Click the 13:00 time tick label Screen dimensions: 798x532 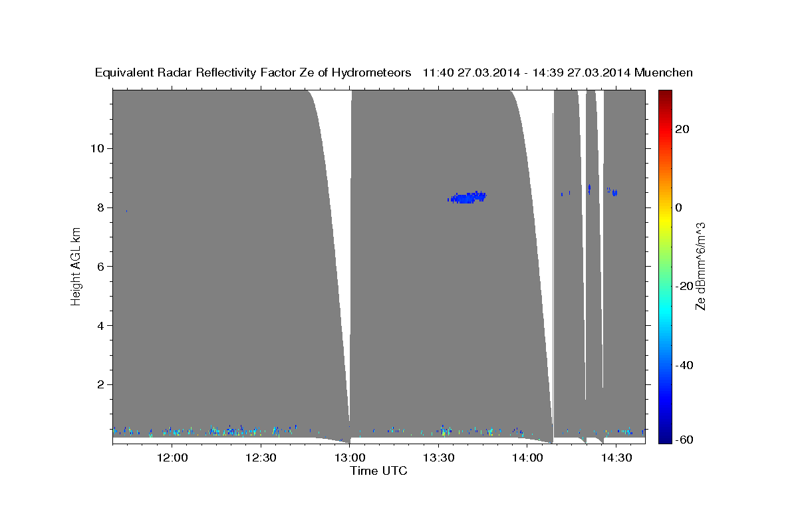coord(350,458)
